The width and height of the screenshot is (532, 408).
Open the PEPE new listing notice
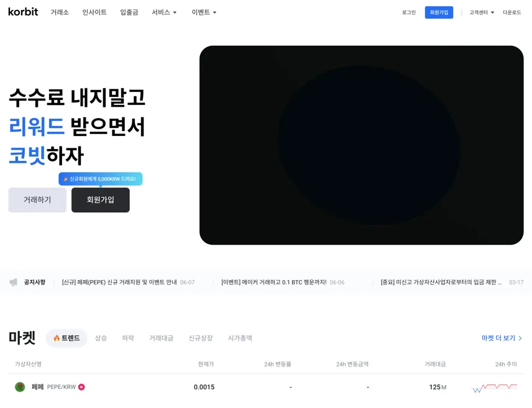tap(128, 282)
